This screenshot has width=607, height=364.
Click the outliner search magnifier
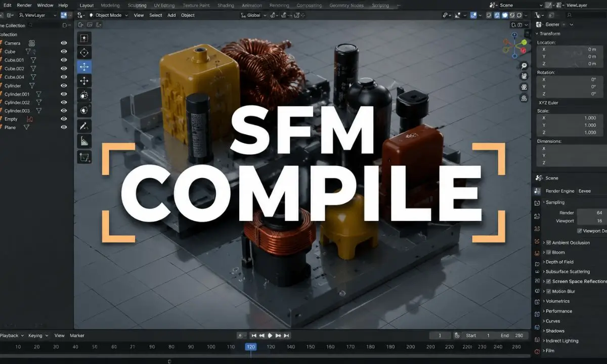(x=30, y=25)
